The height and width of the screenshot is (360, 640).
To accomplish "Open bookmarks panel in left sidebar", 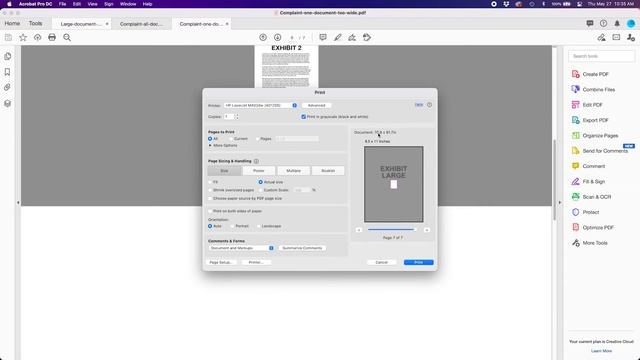I will [7, 72].
